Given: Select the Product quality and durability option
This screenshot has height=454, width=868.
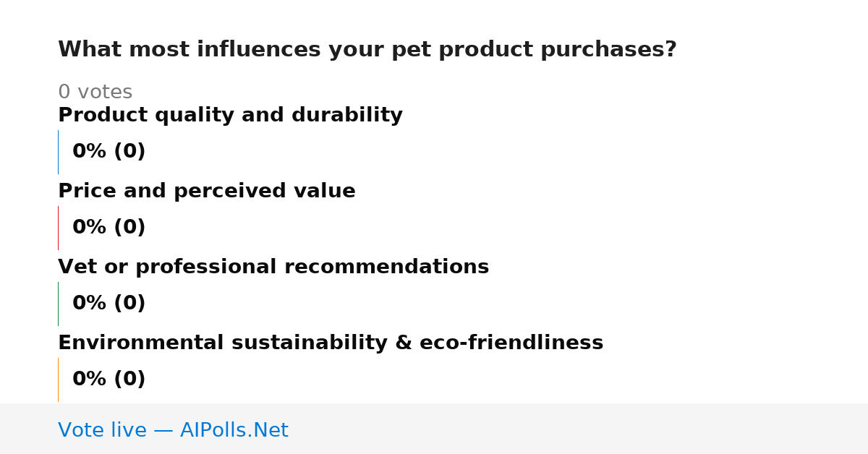Looking at the screenshot, I should (230, 116).
